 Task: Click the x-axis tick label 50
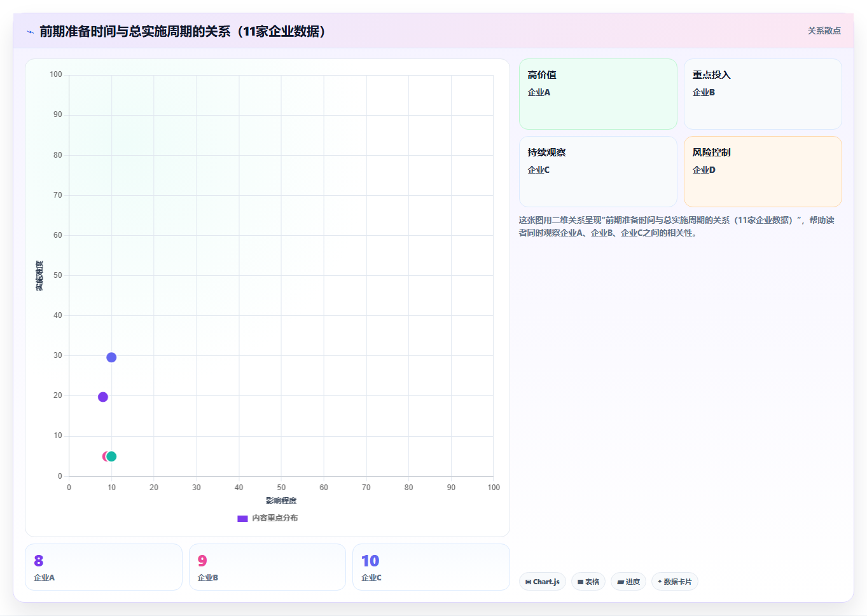point(281,488)
